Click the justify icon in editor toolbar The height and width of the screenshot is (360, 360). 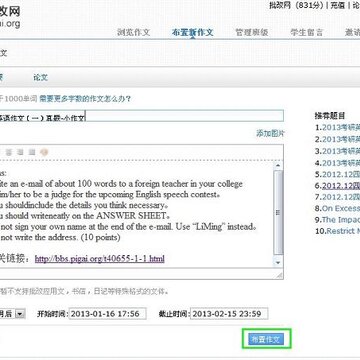click(32, 153)
